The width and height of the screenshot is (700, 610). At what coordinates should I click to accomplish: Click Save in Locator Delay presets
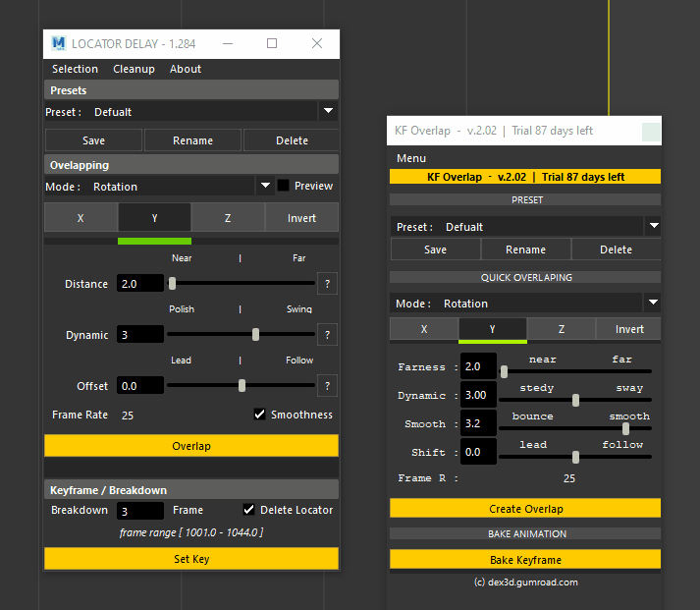coord(93,140)
